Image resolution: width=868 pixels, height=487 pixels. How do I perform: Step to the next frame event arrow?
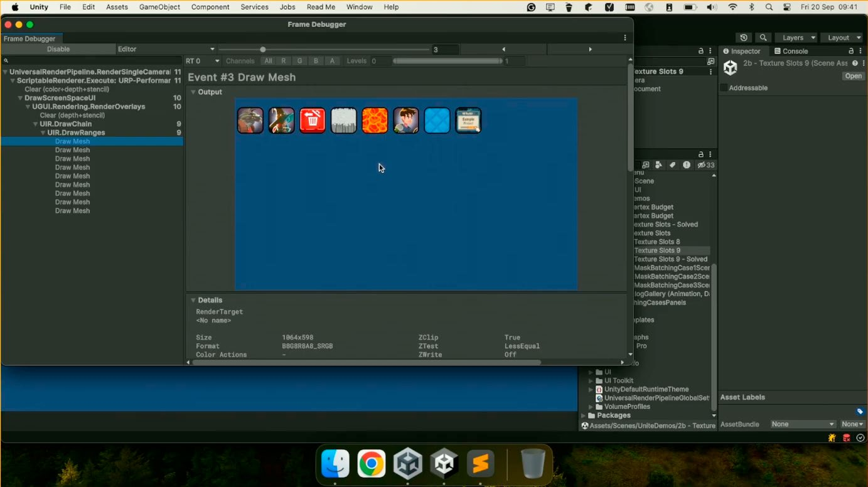[x=590, y=49]
